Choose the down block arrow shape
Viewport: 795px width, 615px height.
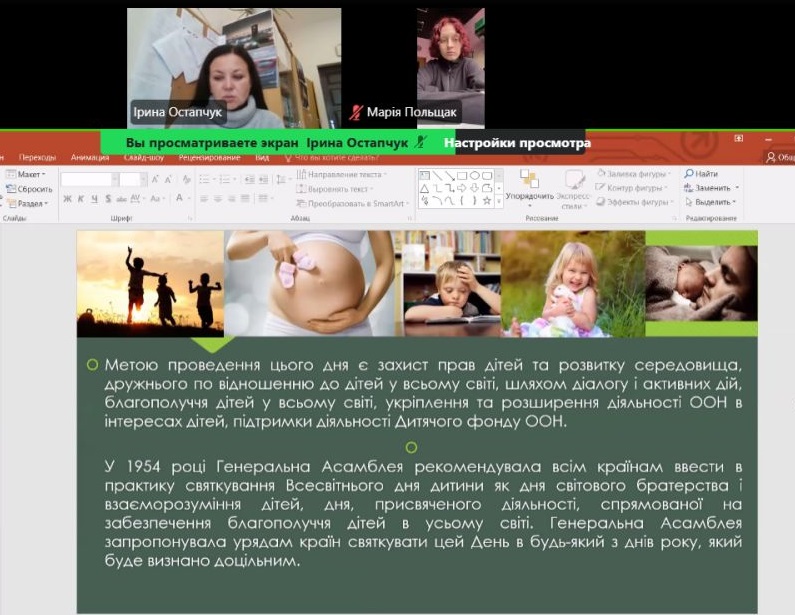click(475, 189)
